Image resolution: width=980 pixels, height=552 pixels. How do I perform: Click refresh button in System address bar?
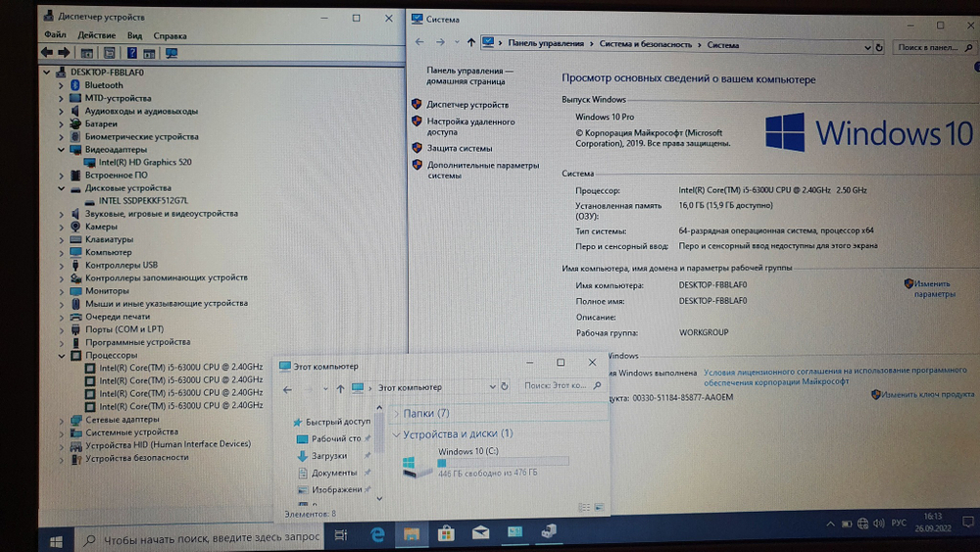879,47
